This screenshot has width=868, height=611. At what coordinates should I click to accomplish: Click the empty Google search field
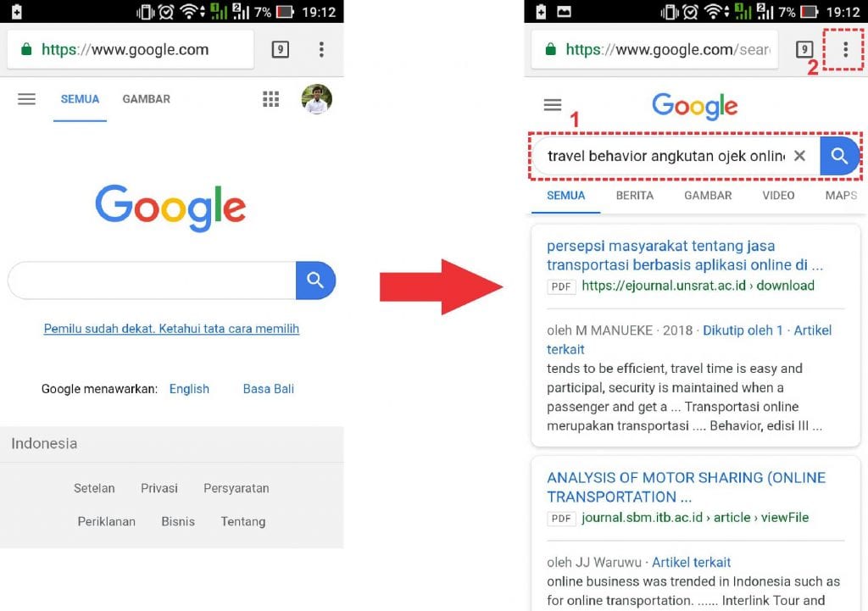pos(153,281)
